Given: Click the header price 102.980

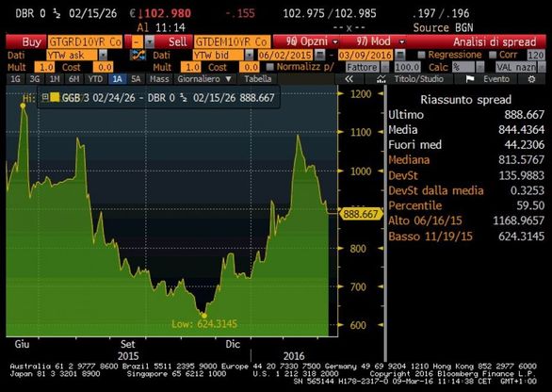Looking at the screenshot, I should tap(168, 14).
